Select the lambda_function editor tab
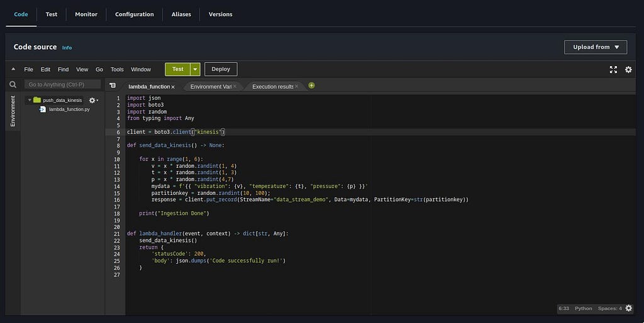Viewport: 644px width, 323px height. click(148, 87)
